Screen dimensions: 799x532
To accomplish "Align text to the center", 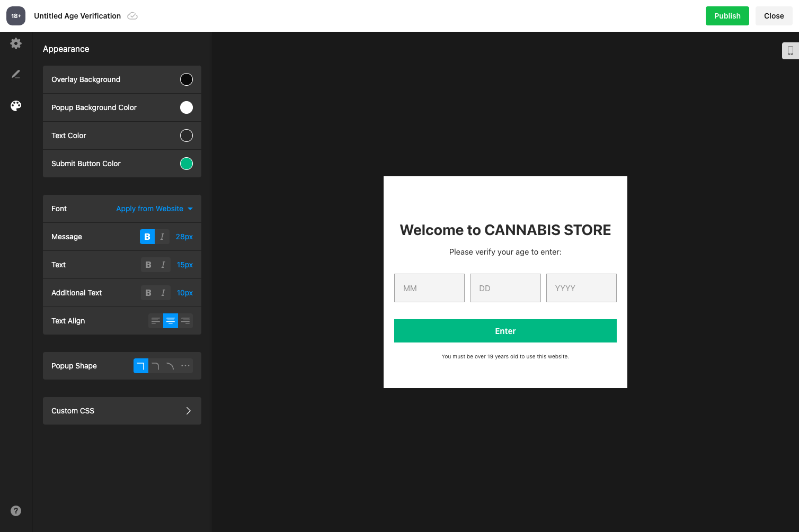I will [x=171, y=321].
